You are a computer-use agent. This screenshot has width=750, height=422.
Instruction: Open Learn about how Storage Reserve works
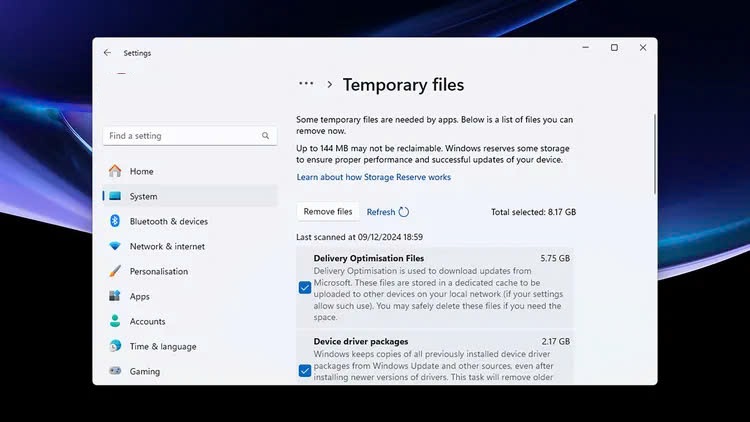[x=373, y=177]
